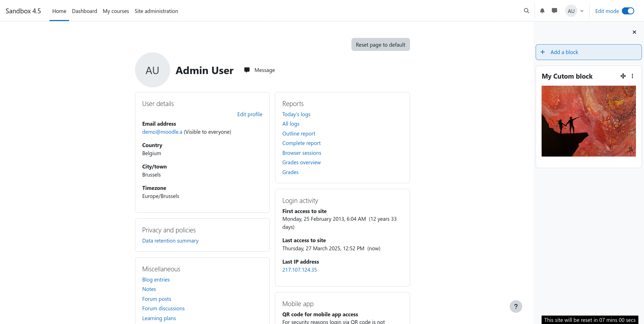Image resolution: width=644 pixels, height=324 pixels.
Task: Click the Admin User heading
Action: pyautogui.click(x=204, y=70)
